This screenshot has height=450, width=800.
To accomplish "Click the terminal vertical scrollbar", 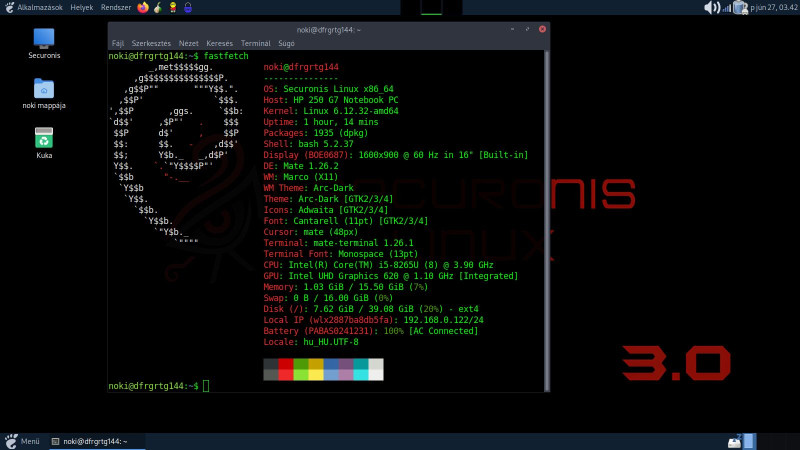I will click(x=547, y=220).
